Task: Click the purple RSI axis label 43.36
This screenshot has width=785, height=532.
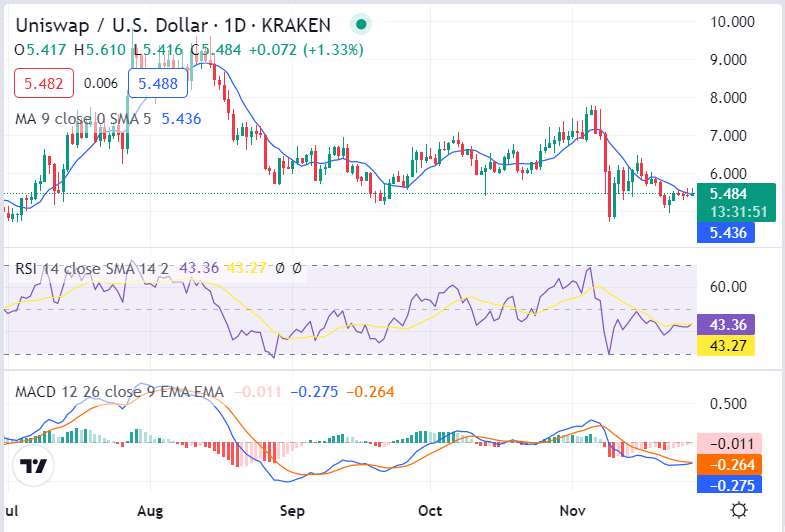Action: pyautogui.click(x=726, y=324)
